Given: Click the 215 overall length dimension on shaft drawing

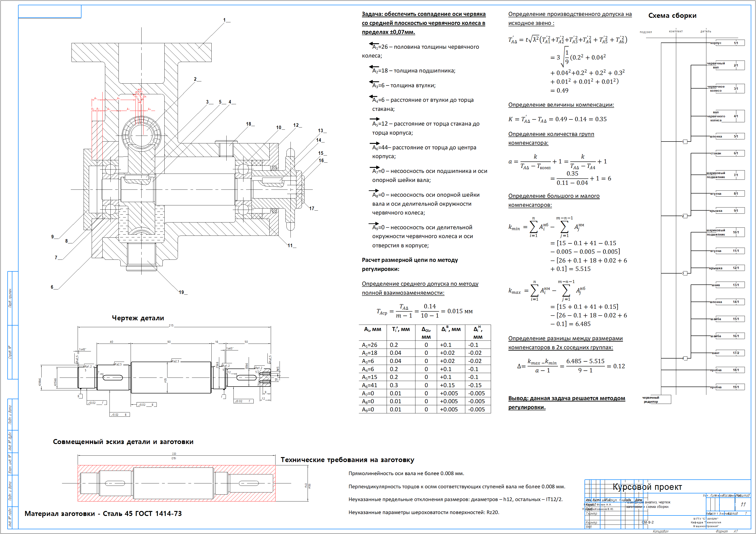Looking at the screenshot, I should (171, 325).
